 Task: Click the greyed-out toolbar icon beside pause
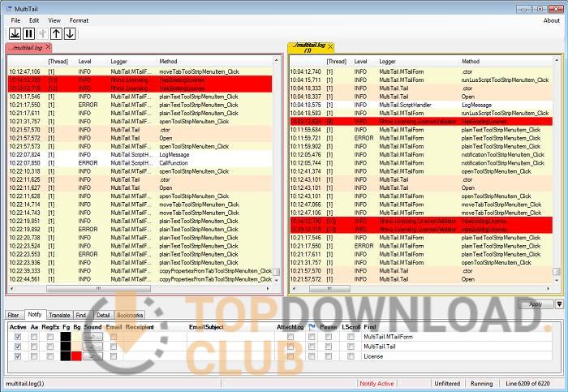(x=42, y=34)
